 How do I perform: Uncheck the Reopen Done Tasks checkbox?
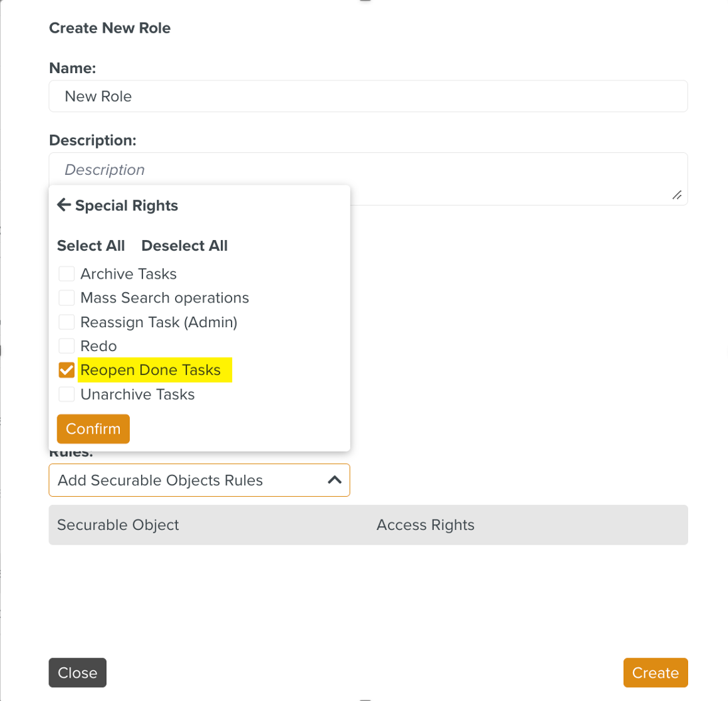pos(67,370)
